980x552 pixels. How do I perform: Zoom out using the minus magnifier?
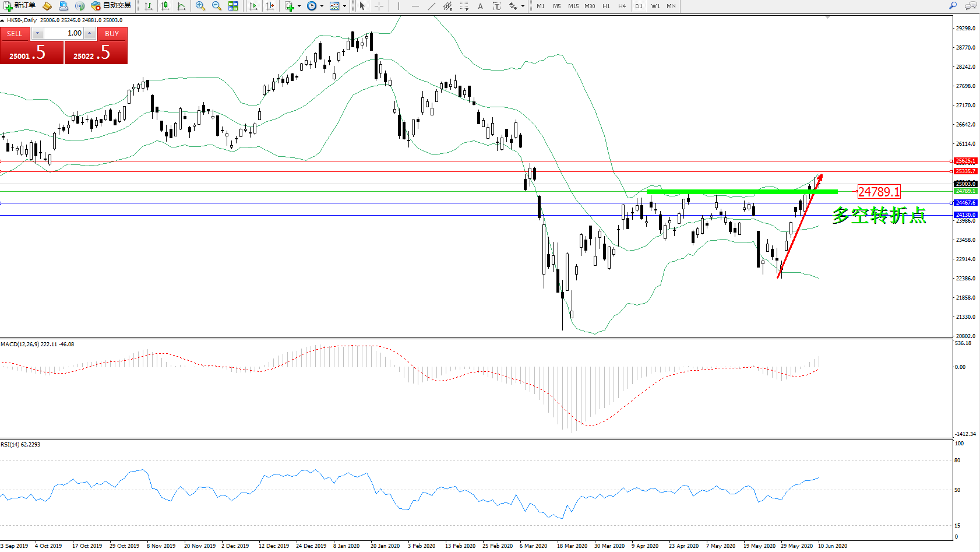(x=216, y=6)
